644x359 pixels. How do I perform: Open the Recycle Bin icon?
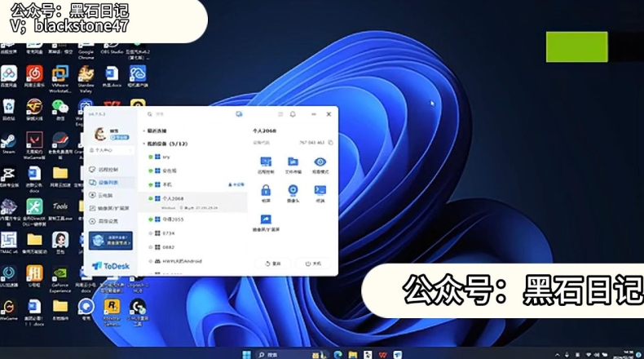(x=9, y=110)
